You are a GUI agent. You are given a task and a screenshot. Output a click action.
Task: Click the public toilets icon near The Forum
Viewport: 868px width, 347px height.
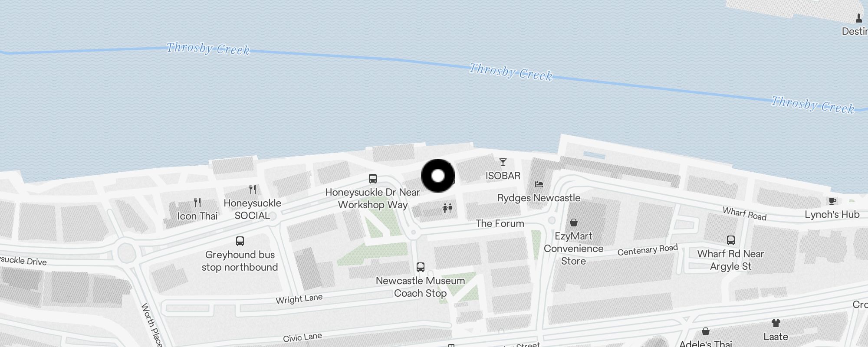(447, 208)
